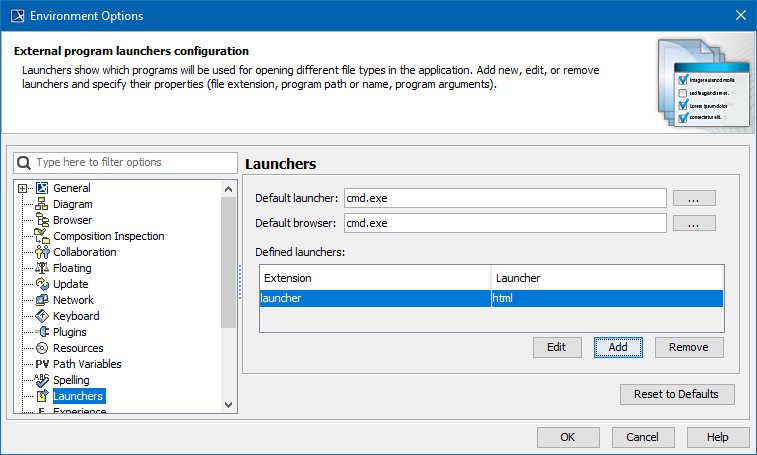Open Update options category
Screen dimensions: 757x455
70,284
